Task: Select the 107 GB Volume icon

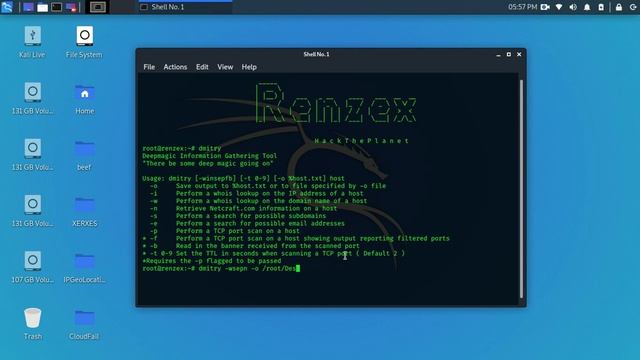Action: pyautogui.click(x=32, y=267)
